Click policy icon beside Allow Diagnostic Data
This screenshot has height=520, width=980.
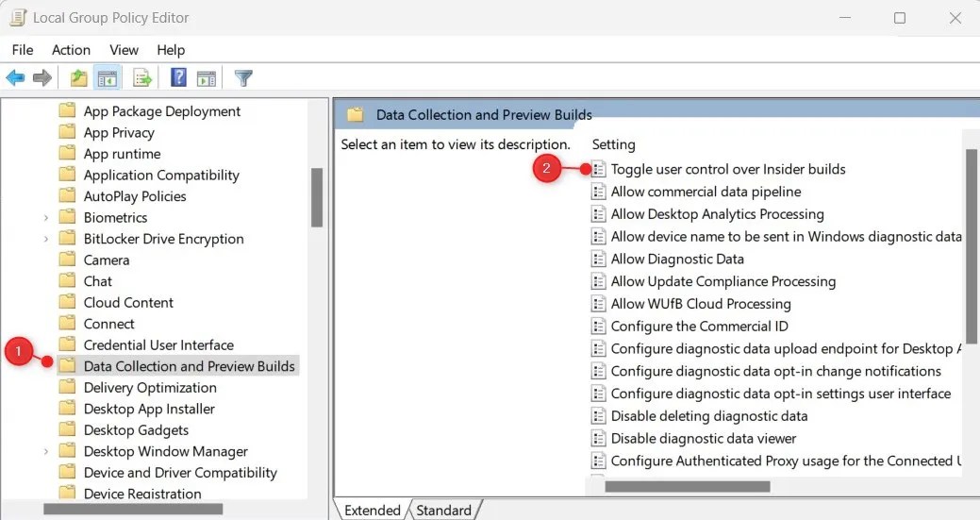(598, 260)
